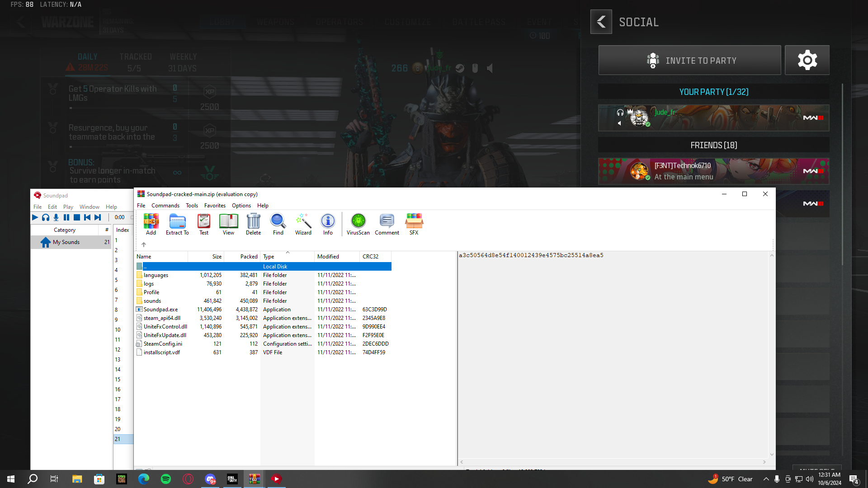Click comment pane vertical scrollbar
Viewport: 868px width, 488px height.
(x=772, y=355)
